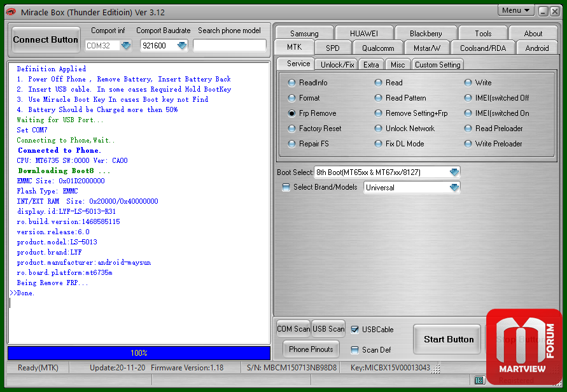Screen dimensions: 567x392
Task: Switch to the Android tab
Action: pos(536,48)
